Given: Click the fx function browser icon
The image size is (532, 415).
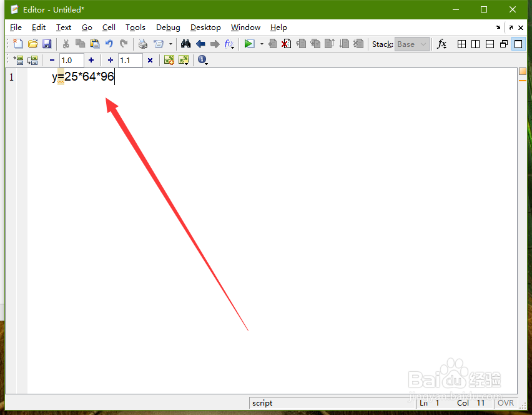Looking at the screenshot, I should [441, 44].
